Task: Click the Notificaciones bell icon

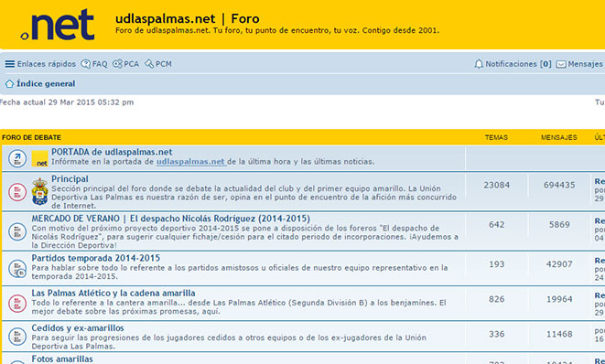Action: click(479, 64)
